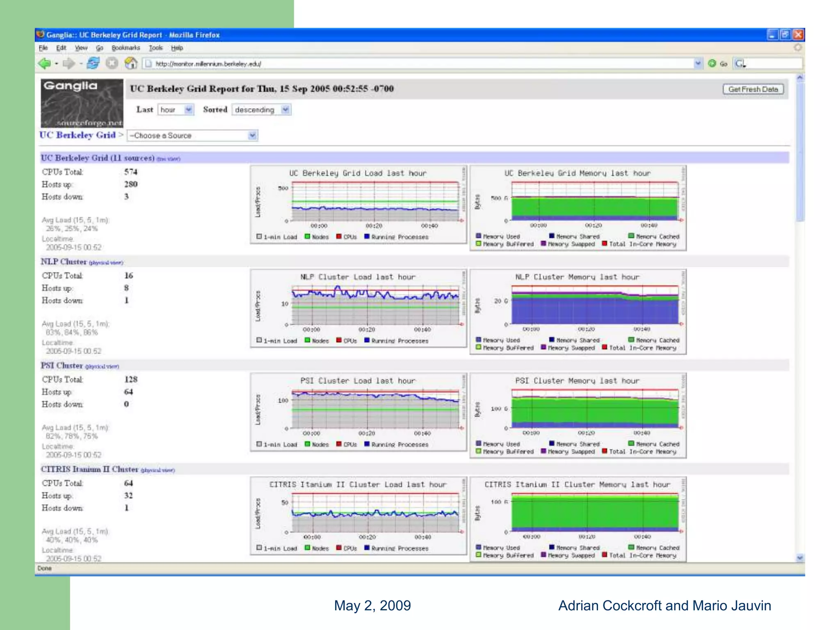
Task: Click the Stop loading icon
Action: click(x=112, y=63)
